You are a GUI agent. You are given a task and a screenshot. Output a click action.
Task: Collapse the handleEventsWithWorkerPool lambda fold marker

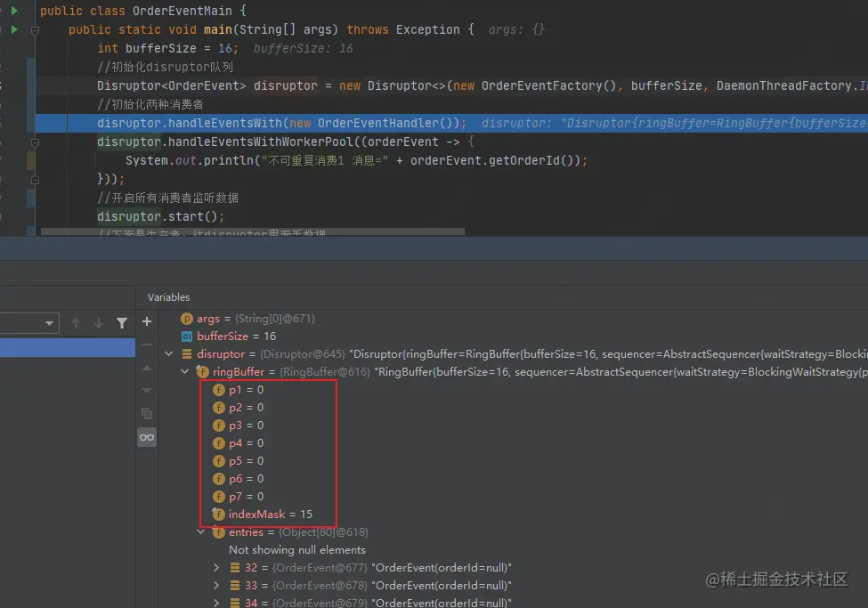pos(35,142)
